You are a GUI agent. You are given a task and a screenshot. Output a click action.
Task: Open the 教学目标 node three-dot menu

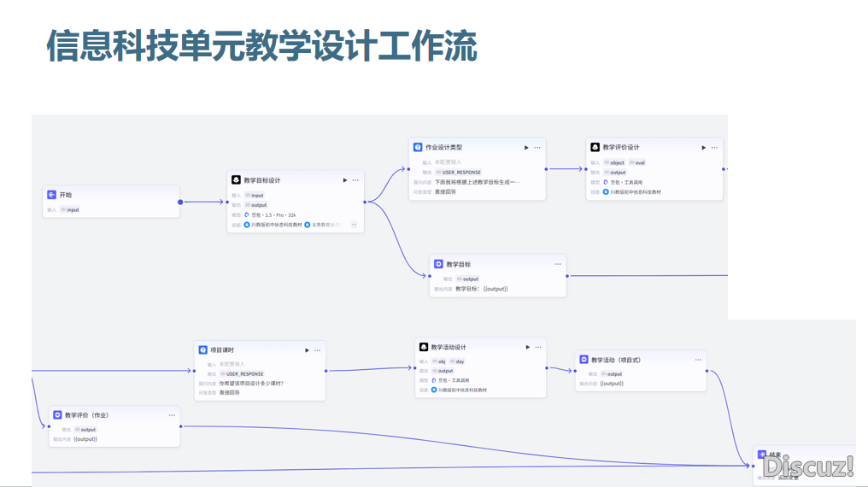pos(558,265)
